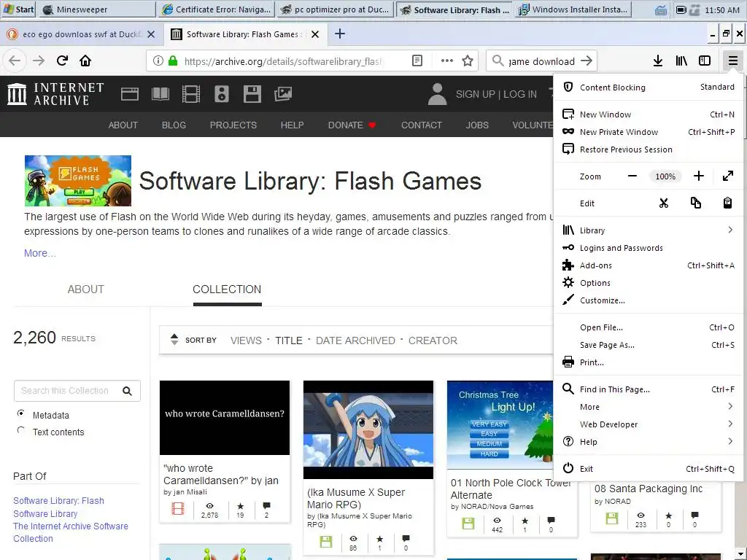This screenshot has height=560, width=747.
Task: Open Options menu entry
Action: (648, 283)
